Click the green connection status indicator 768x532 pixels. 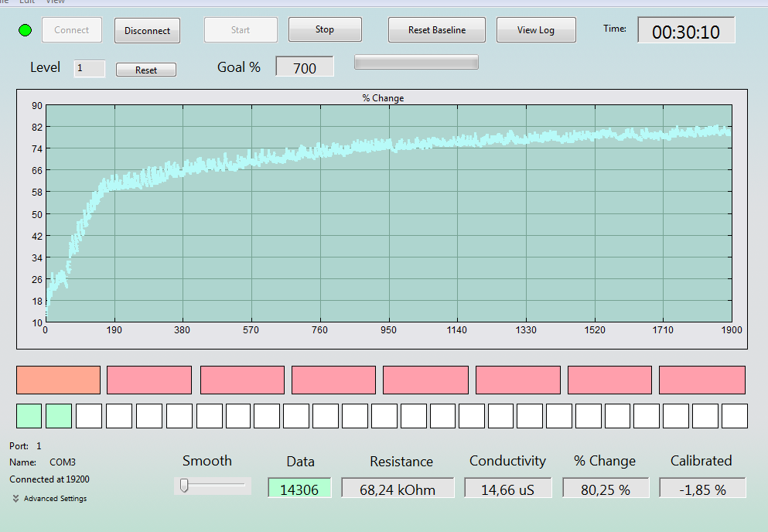coord(25,30)
